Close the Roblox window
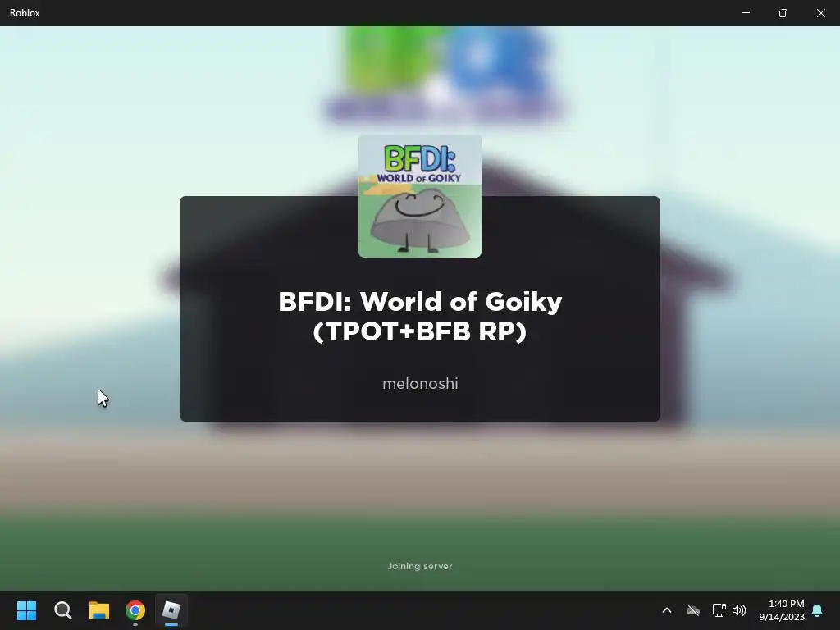Image resolution: width=840 pixels, height=630 pixels. (x=820, y=13)
